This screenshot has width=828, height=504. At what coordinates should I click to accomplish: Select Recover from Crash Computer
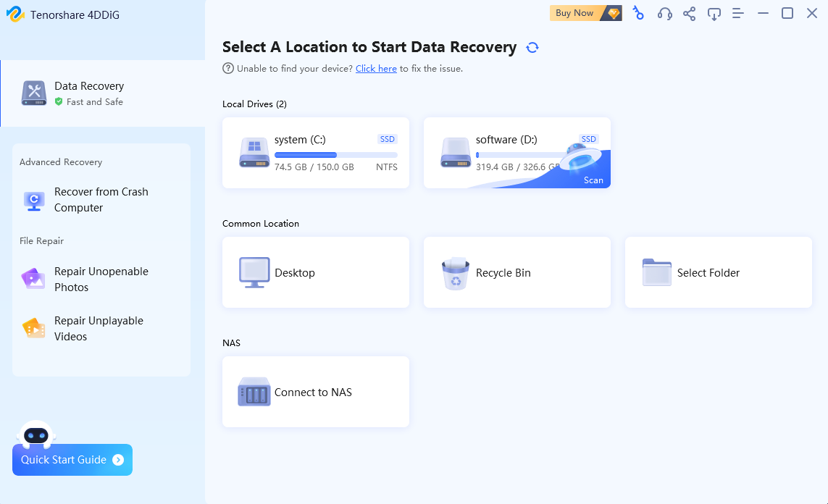click(x=101, y=200)
